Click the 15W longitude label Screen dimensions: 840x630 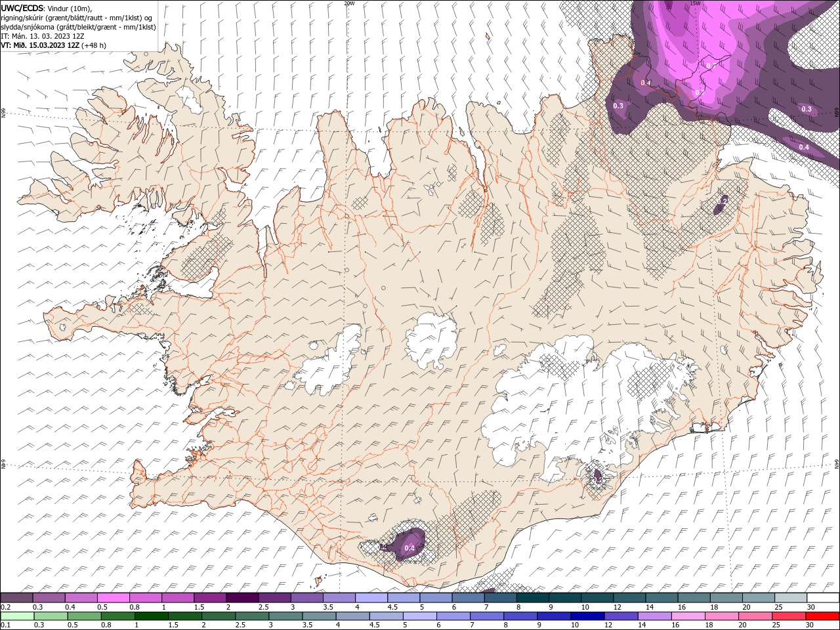coord(695,3)
